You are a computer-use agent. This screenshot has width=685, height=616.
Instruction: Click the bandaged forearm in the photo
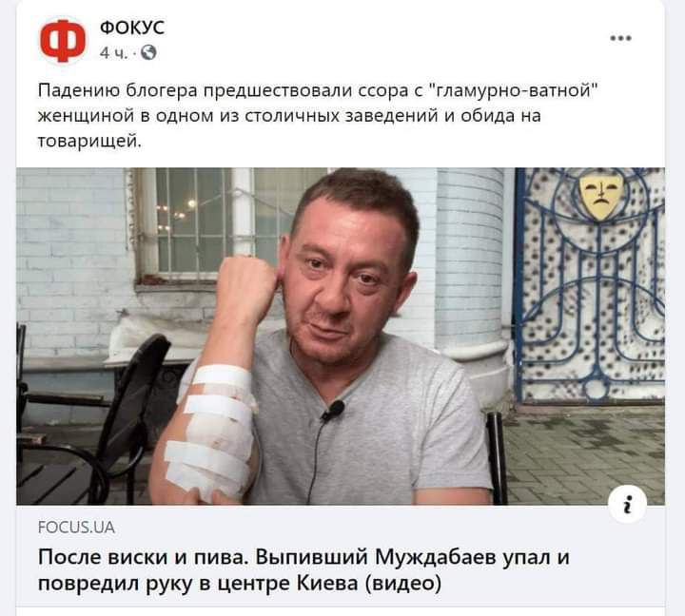[209, 430]
